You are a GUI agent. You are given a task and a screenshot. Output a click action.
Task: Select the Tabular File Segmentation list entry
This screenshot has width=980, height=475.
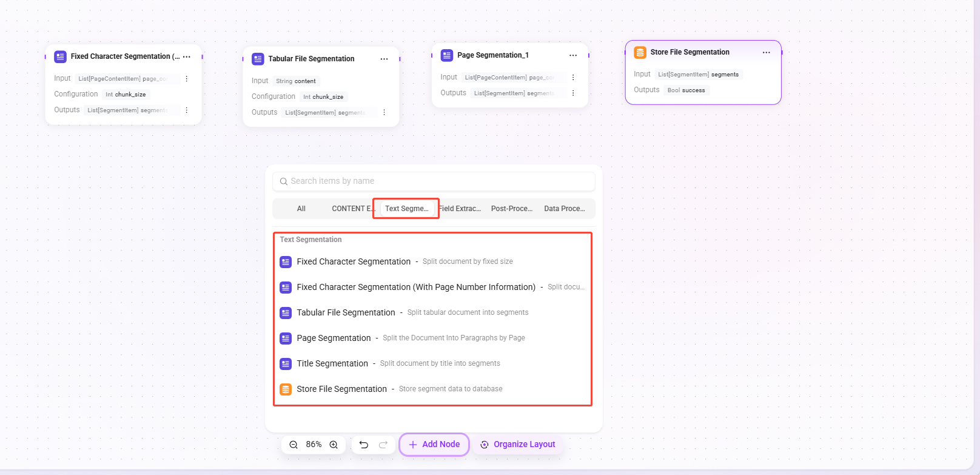(432, 313)
